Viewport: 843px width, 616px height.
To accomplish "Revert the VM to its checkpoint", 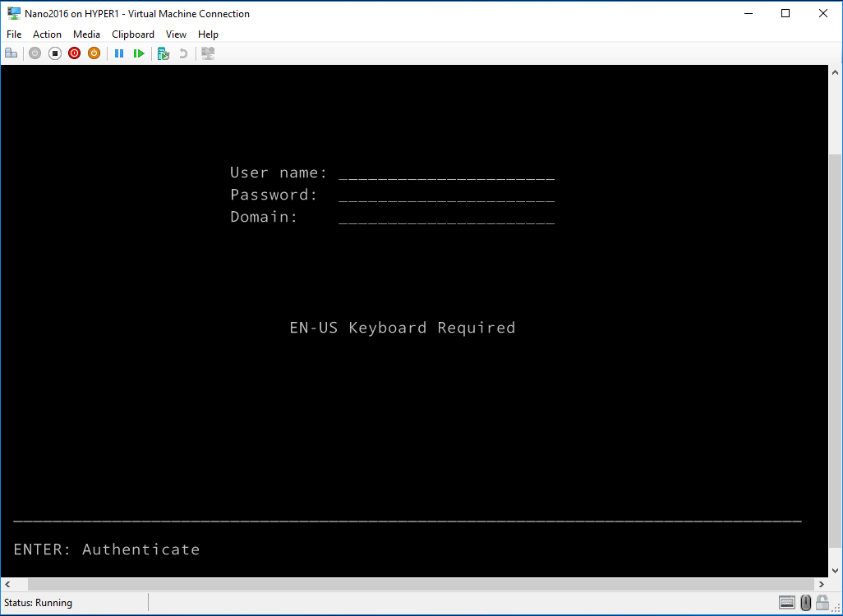I will [x=182, y=53].
